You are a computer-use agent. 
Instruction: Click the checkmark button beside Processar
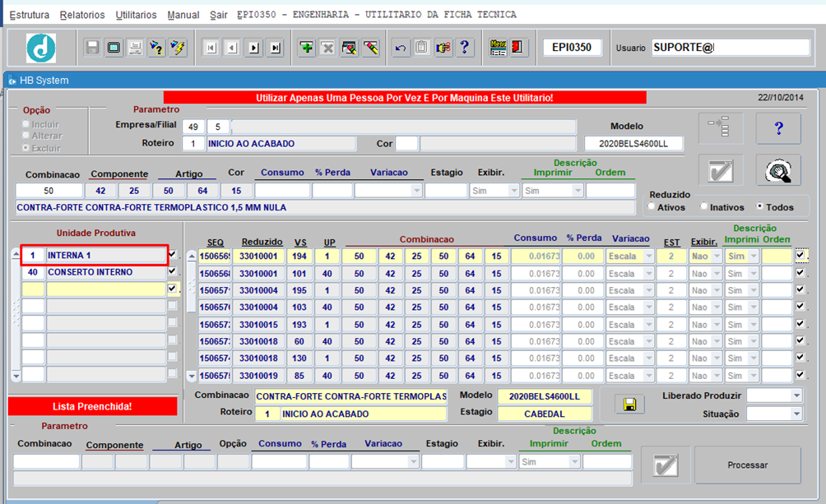click(666, 465)
